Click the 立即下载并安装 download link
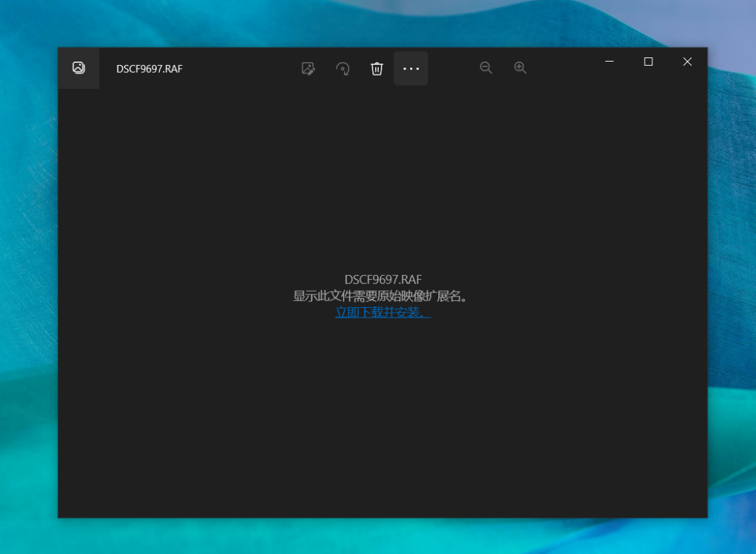This screenshot has height=554, width=756. click(x=382, y=313)
